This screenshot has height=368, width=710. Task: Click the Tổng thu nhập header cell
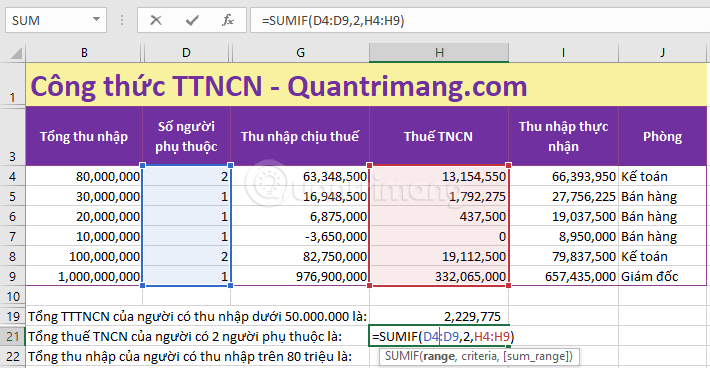click(84, 136)
